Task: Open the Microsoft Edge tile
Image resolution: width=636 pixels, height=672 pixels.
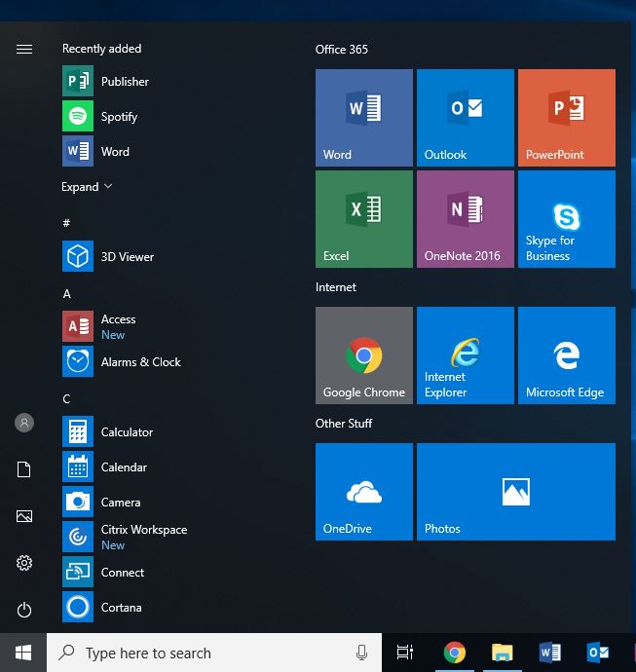Action: [x=566, y=355]
